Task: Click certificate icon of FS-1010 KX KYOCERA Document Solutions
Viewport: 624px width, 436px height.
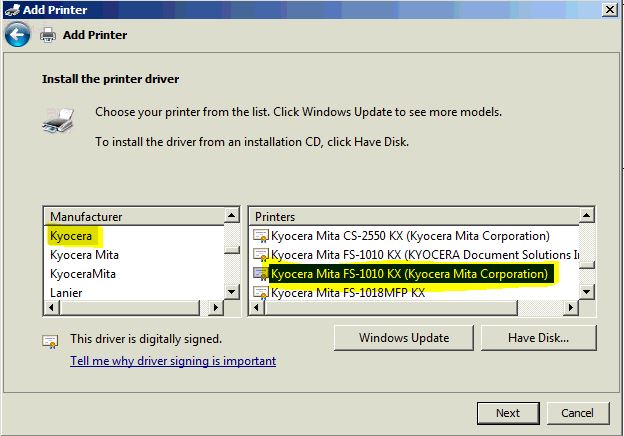Action: click(261, 255)
